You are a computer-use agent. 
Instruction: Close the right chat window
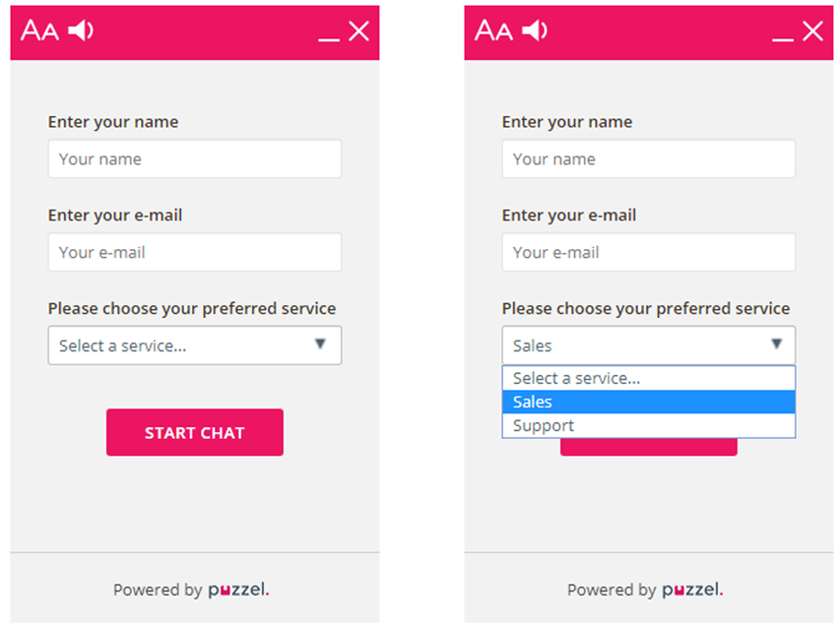coord(813,31)
